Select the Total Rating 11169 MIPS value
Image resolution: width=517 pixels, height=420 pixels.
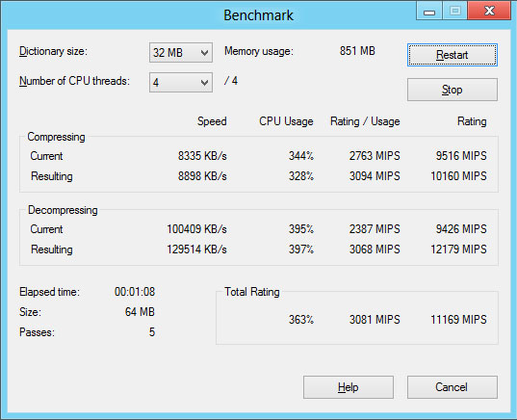pos(458,320)
